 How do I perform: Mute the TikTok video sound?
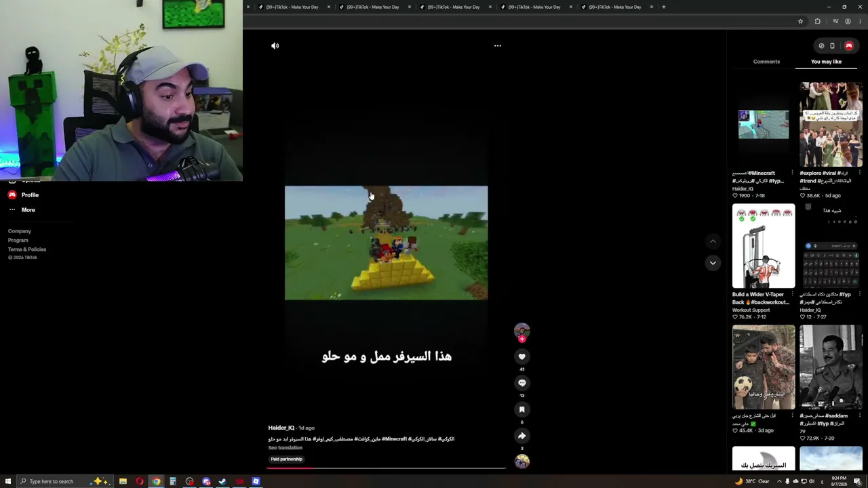point(275,45)
